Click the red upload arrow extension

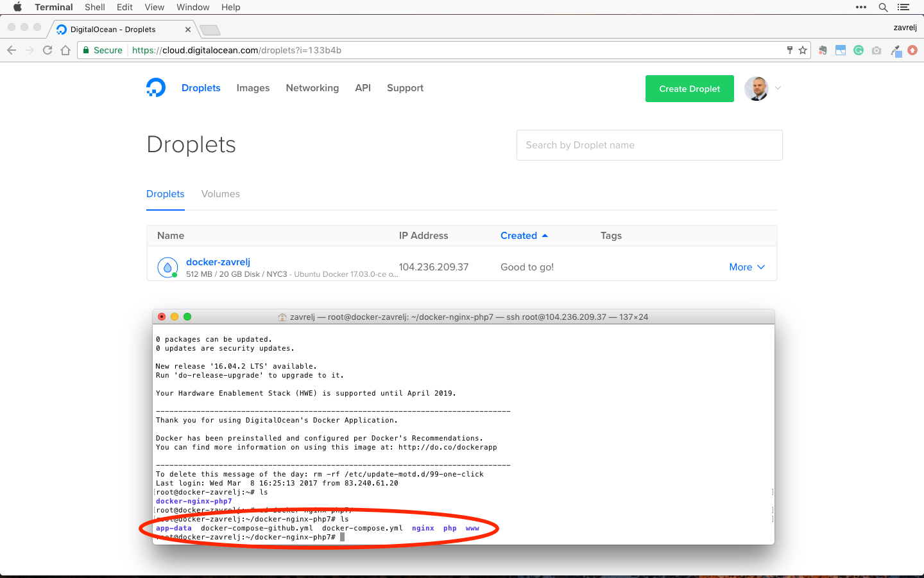pos(912,50)
